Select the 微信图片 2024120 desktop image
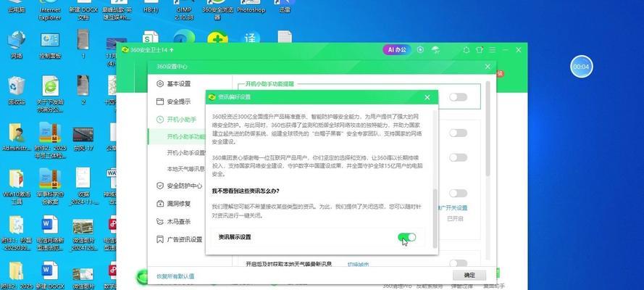This screenshot has width=644, height=290. pos(83,226)
